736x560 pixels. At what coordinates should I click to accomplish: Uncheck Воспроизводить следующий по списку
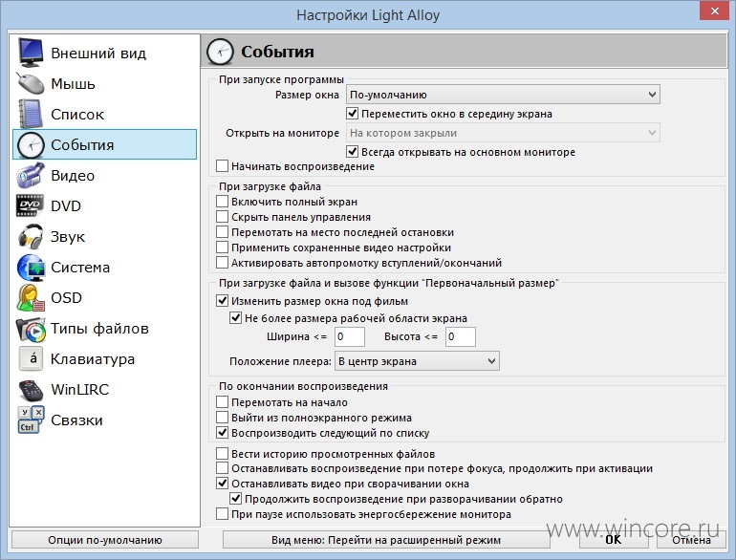point(222,433)
